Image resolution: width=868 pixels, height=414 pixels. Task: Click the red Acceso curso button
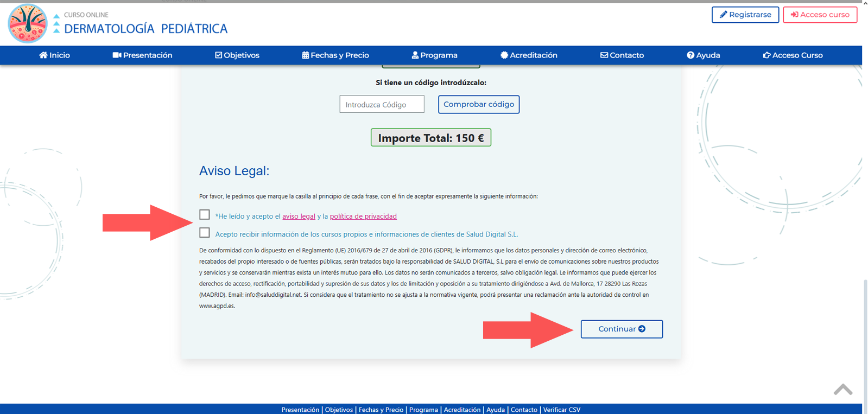(820, 15)
